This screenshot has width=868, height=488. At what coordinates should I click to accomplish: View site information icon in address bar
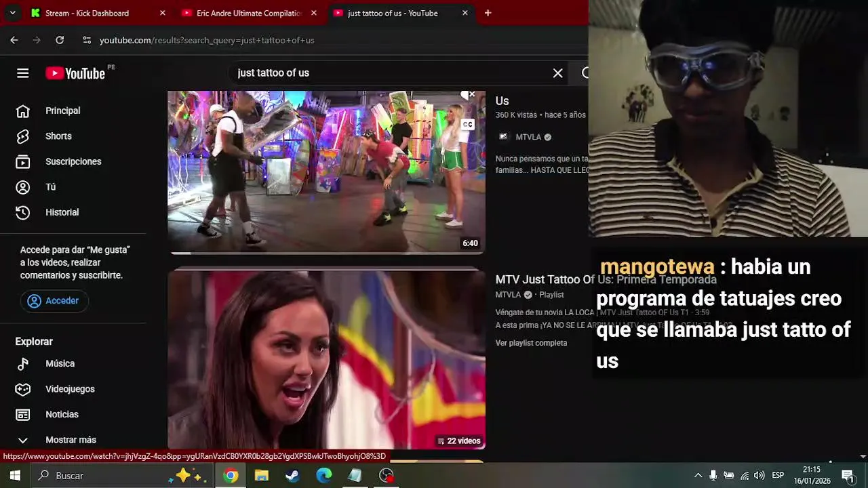87,40
